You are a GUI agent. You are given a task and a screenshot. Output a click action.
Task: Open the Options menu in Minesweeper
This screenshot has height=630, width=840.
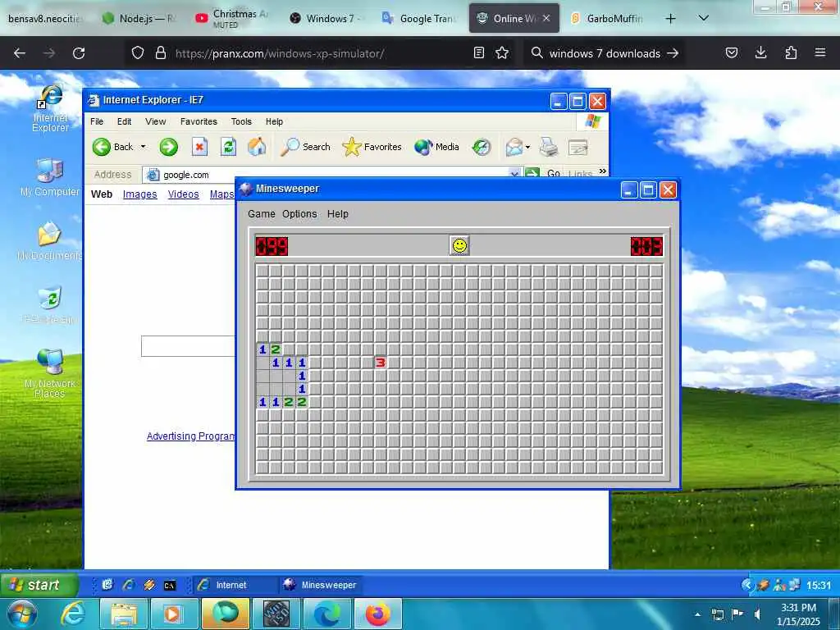299,214
